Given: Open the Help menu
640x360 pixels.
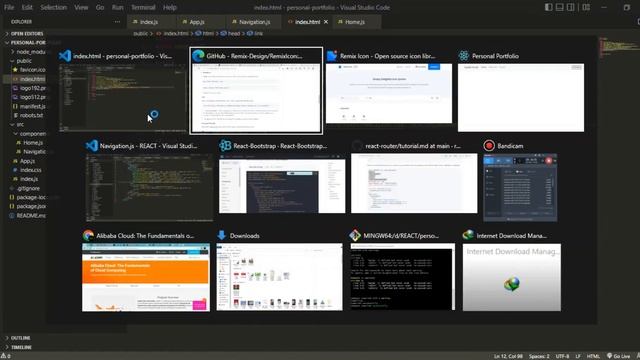Looking at the screenshot, I should (x=170, y=7).
